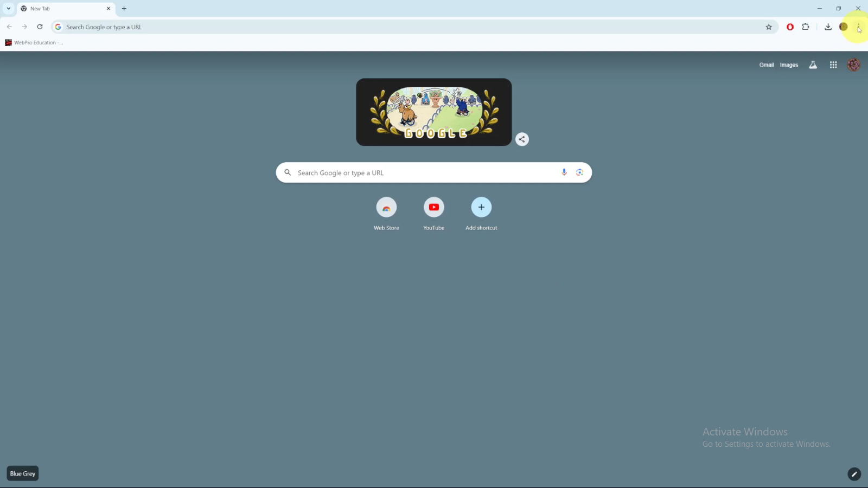Click the Google G icon in address bar
Screen dimensions: 868x488
(58, 27)
